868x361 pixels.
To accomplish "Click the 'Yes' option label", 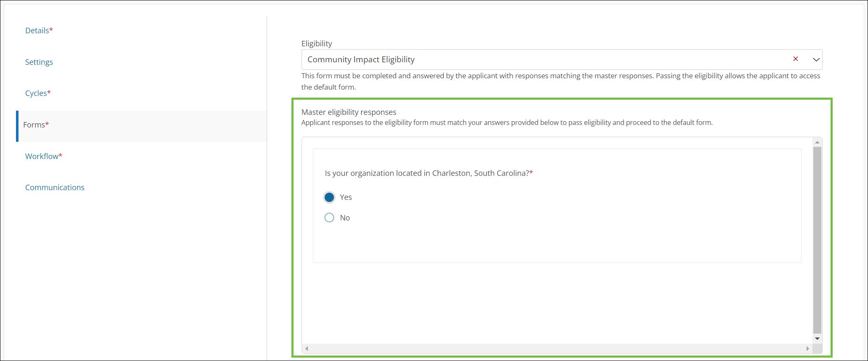I will [346, 197].
